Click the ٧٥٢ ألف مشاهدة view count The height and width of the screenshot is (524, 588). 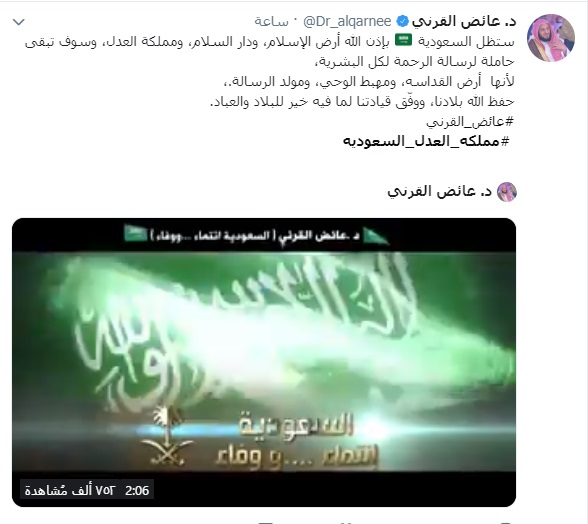click(x=70, y=491)
